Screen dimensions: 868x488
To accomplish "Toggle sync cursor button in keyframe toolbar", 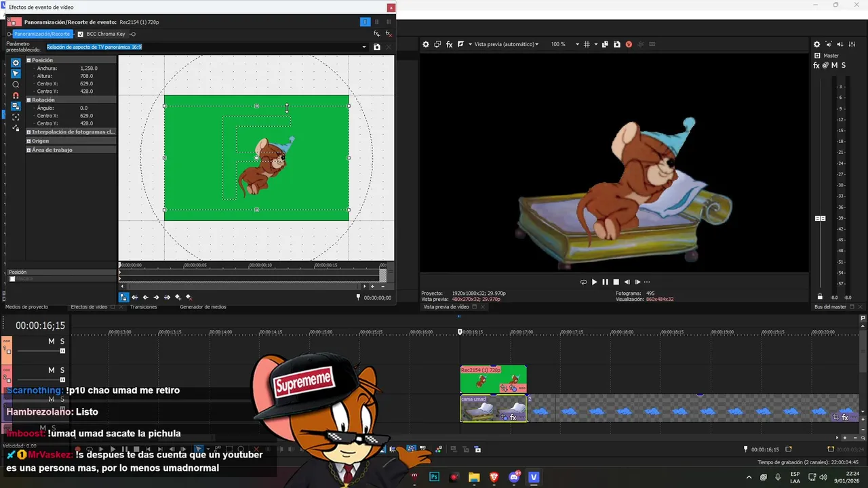I will [x=123, y=297].
